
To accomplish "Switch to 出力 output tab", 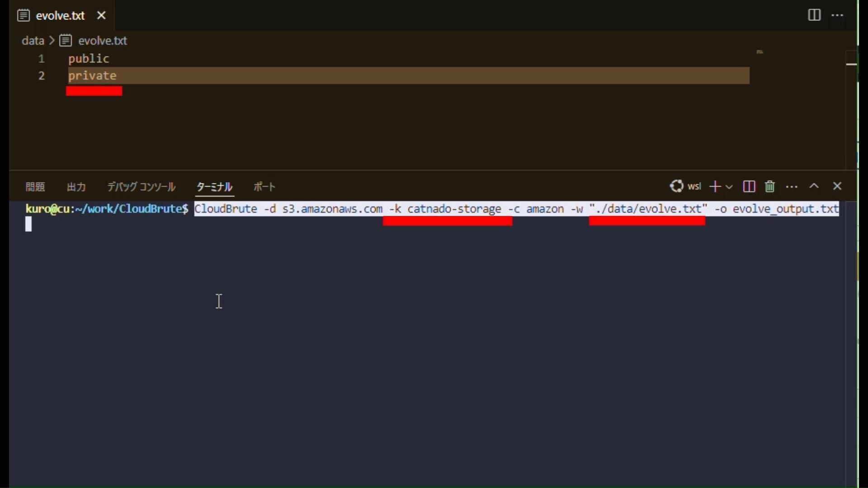I will pos(76,187).
